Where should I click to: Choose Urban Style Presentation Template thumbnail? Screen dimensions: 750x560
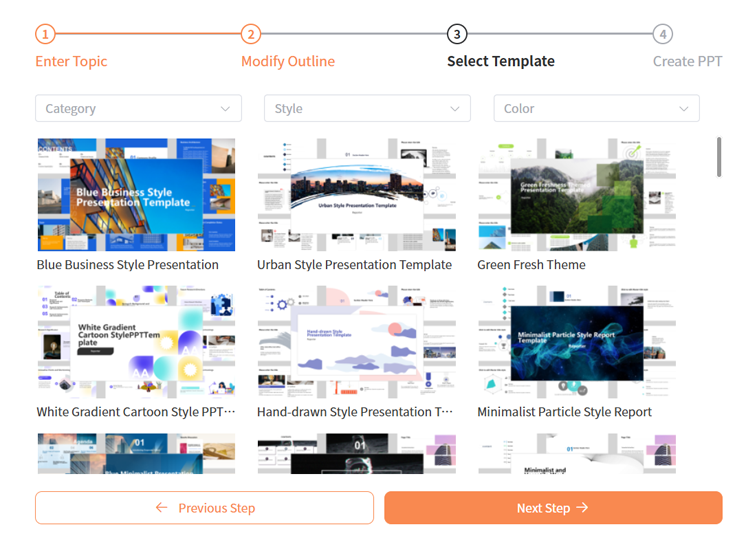pyautogui.click(x=356, y=194)
